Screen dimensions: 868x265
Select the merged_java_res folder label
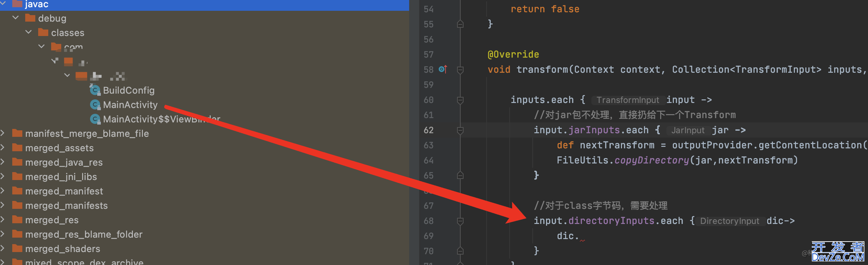[64, 162]
